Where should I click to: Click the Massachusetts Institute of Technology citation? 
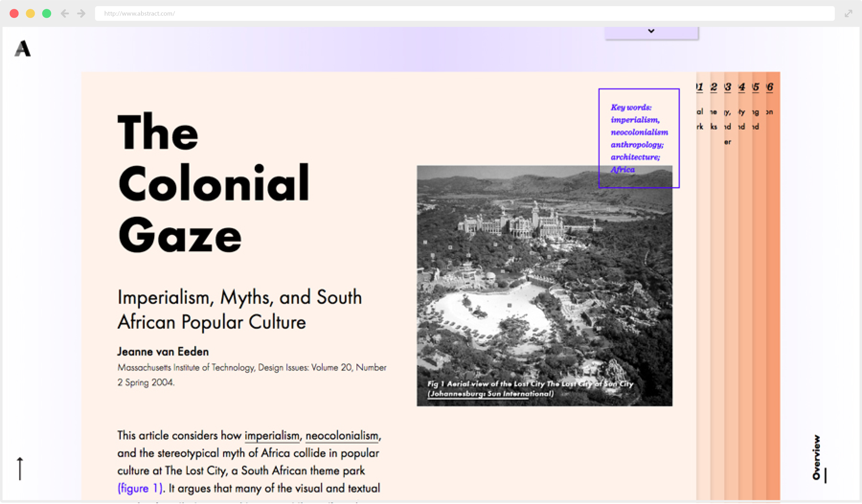pos(252,375)
